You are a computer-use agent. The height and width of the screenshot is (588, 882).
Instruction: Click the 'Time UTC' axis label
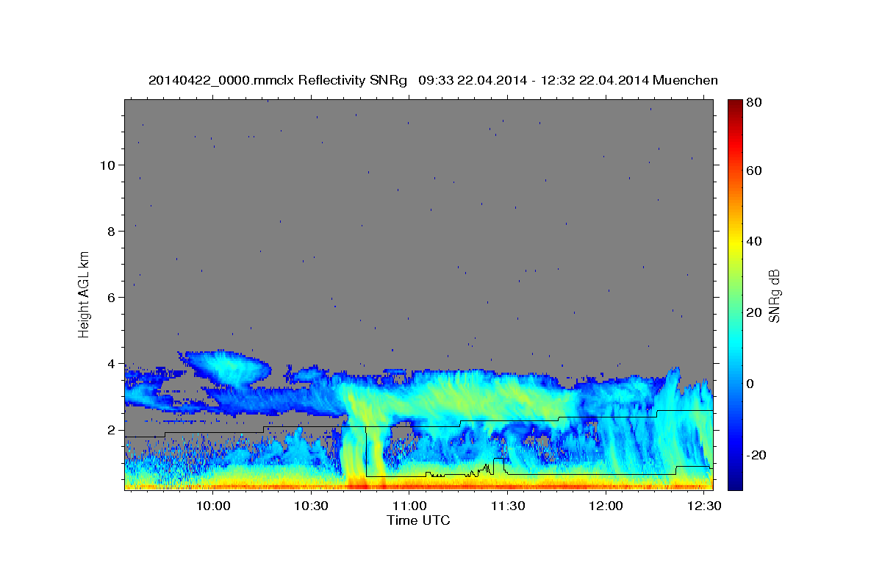pos(418,520)
